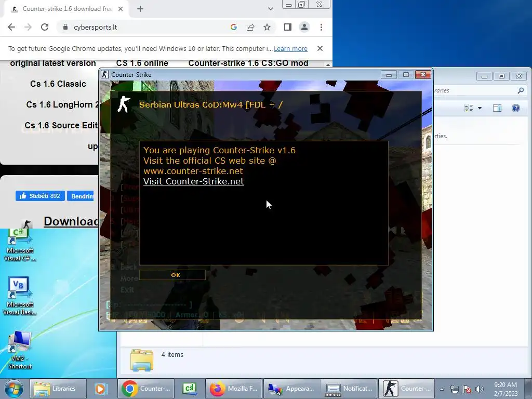
Task: Click the Counter-Strike window title icon
Action: pyautogui.click(x=105, y=74)
